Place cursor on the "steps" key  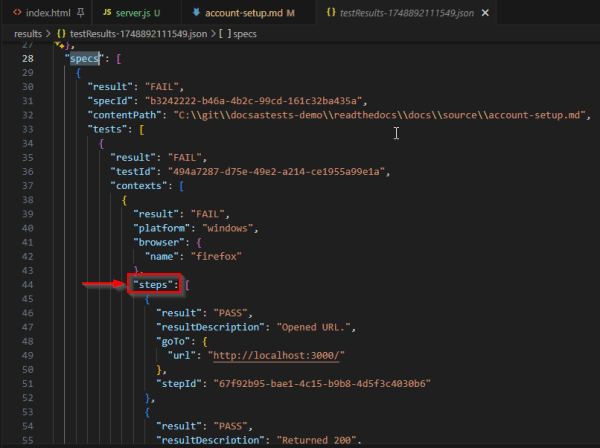156,285
